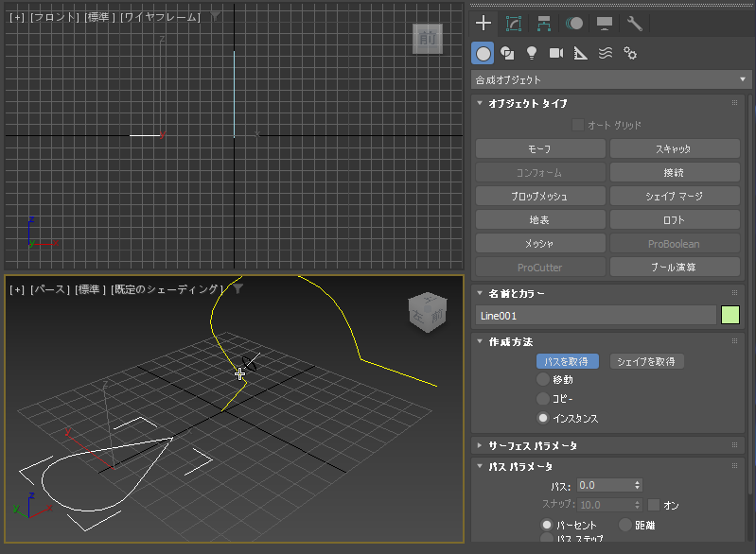The width and height of the screenshot is (756, 554).
Task: Click the ブロブメッシュ button
Action: click(x=540, y=196)
